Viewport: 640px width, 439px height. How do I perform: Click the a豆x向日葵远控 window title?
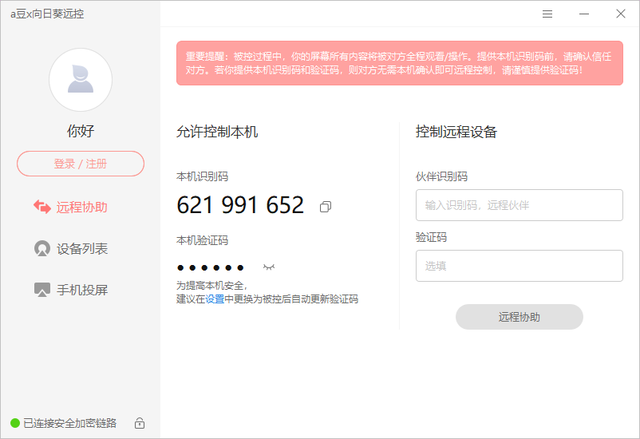[47, 14]
